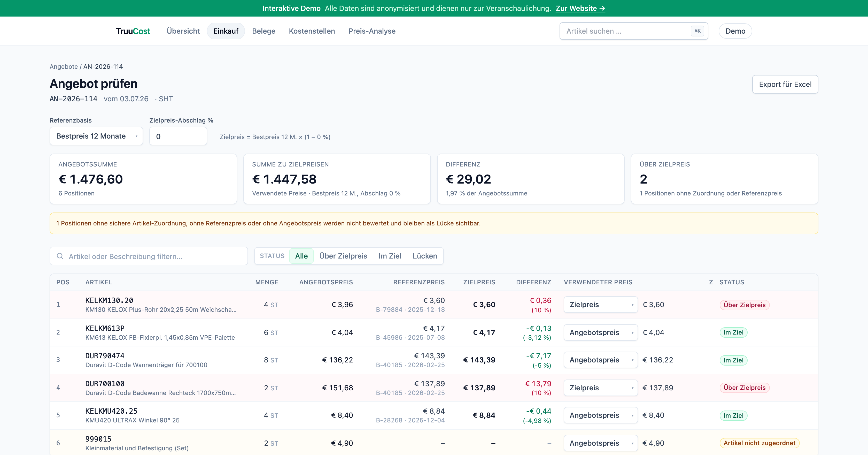Click description Duravit D-Code Wannenträger für 700100
The width and height of the screenshot is (868, 455).
pyautogui.click(x=146, y=365)
